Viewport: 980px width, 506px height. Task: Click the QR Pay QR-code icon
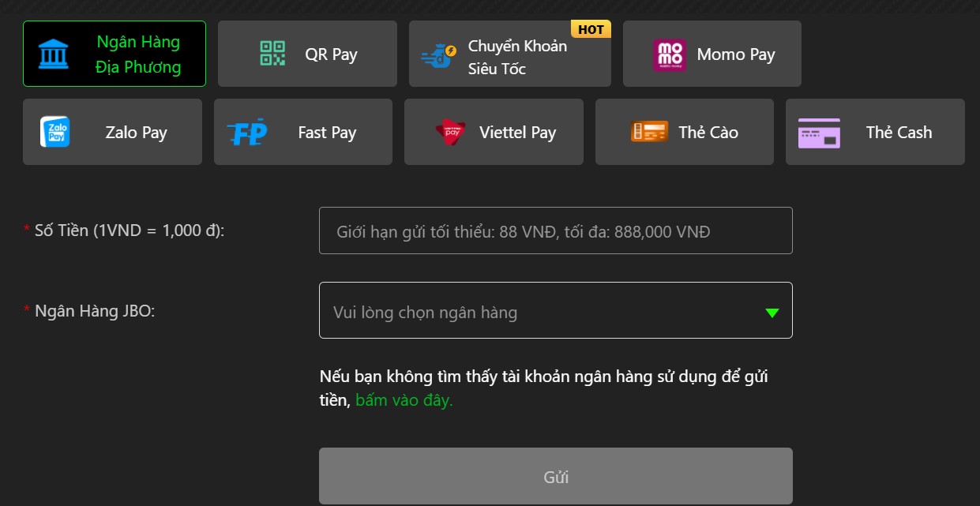click(x=272, y=53)
